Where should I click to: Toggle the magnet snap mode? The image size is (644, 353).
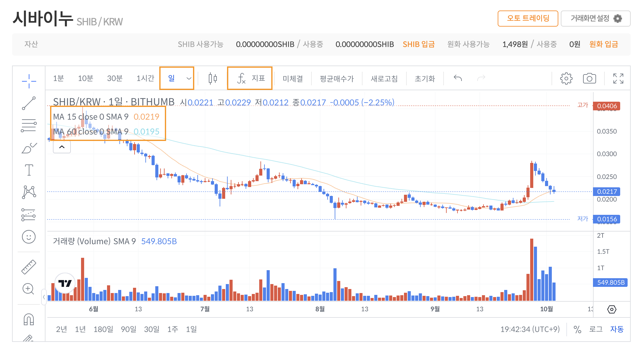[x=29, y=319]
